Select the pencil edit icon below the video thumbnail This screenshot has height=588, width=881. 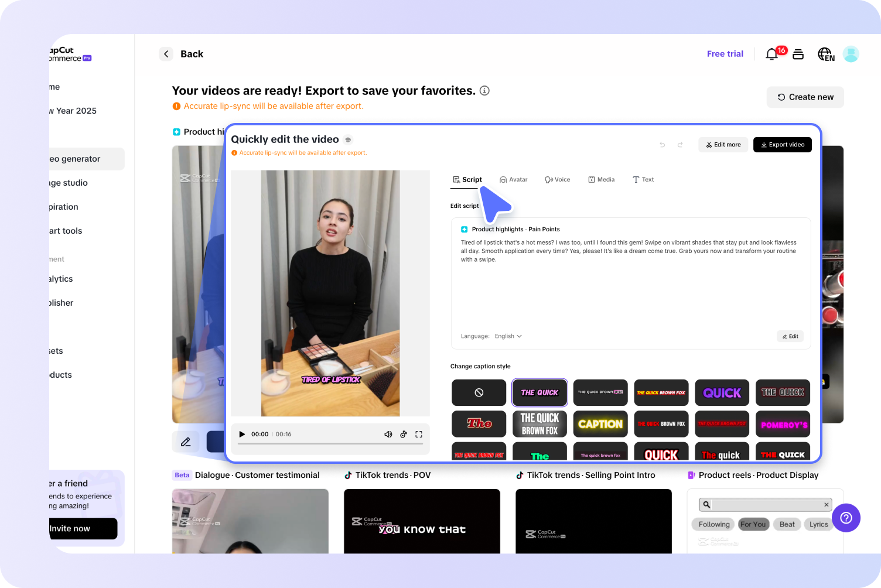(186, 442)
